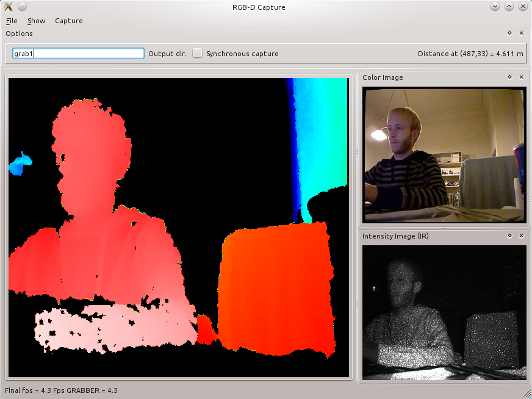Screen dimensions: 532x399
Task: Click the 'Options' panel title
Action: 20,33
